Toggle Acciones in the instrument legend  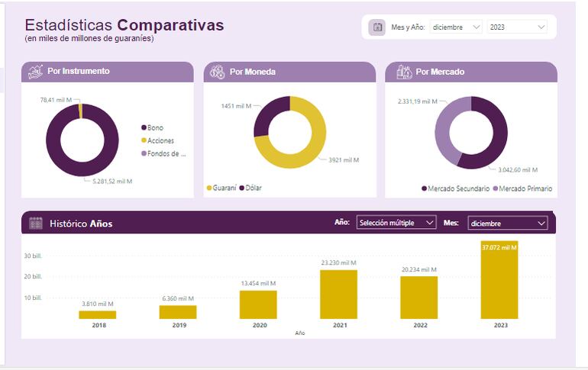tap(160, 141)
